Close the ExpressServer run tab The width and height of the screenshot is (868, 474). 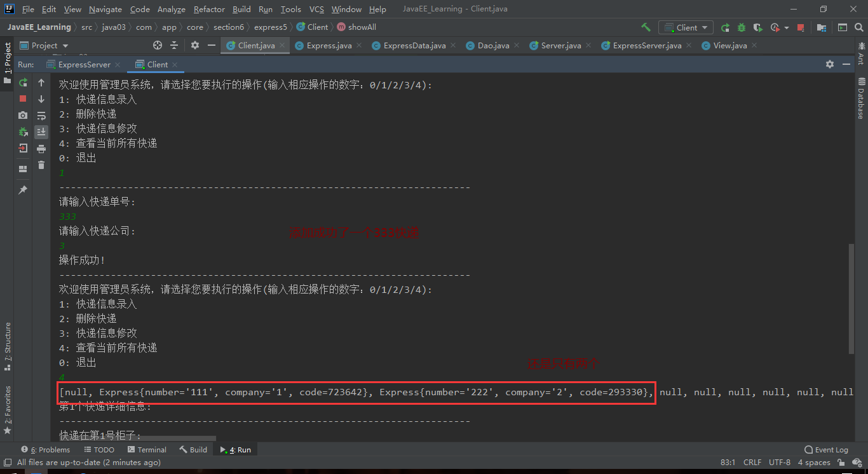point(117,65)
